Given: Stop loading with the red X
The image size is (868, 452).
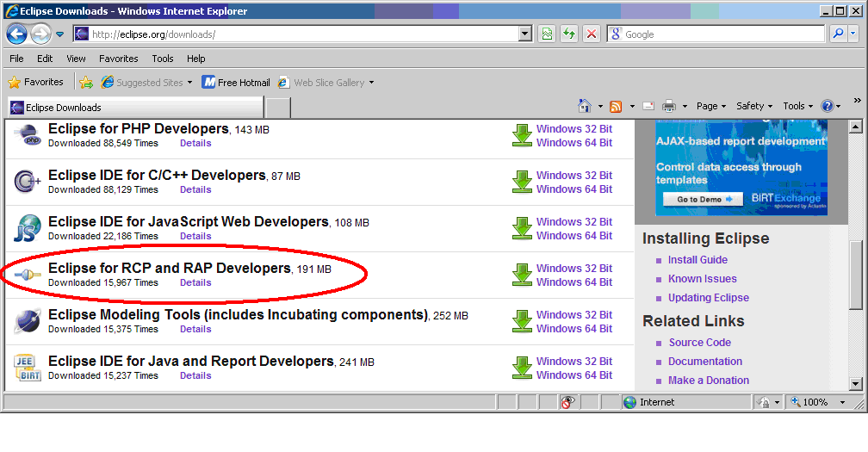Looking at the screenshot, I should (592, 34).
